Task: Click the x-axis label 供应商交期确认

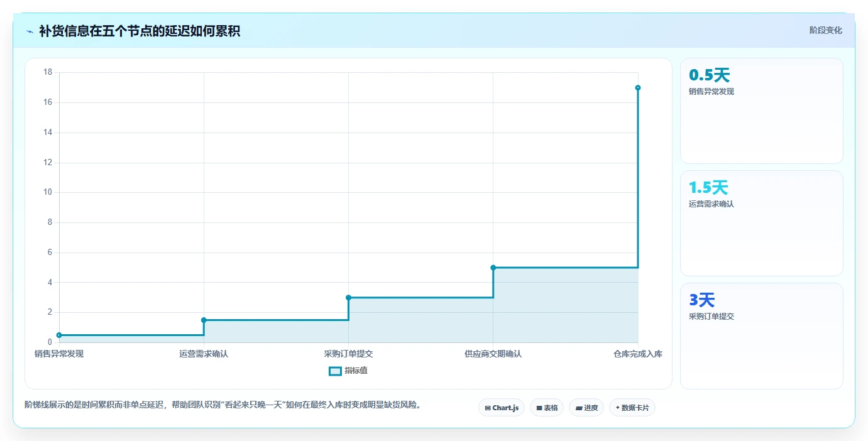Action: (x=493, y=354)
